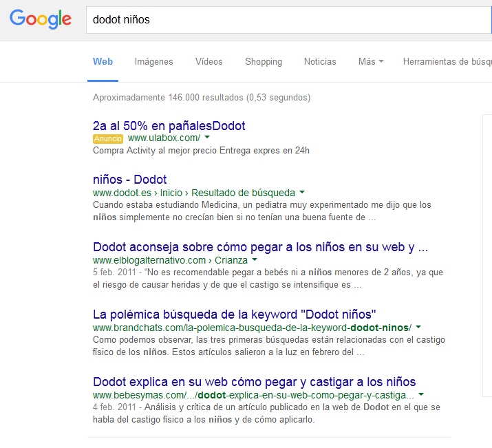This screenshot has height=448, width=492.
Task: Go to the Shopping tab
Action: pos(264,61)
